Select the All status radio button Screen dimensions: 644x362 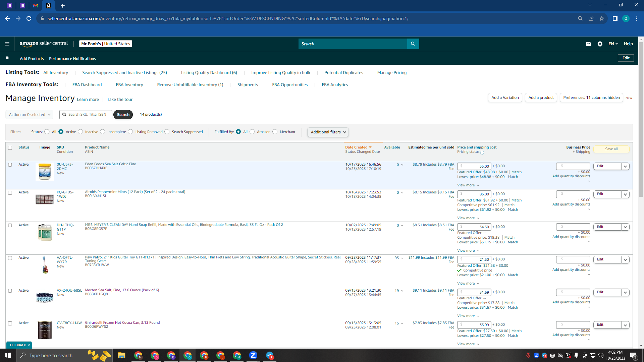point(47,132)
